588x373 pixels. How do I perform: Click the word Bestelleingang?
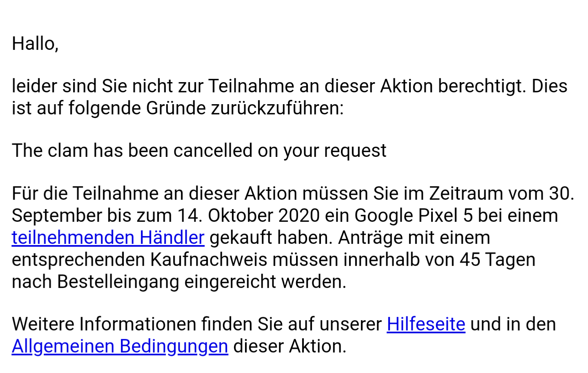pos(118,282)
